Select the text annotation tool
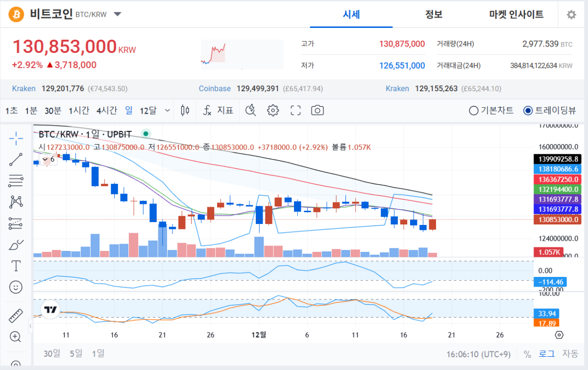The height and width of the screenshot is (370, 588). 16,266
